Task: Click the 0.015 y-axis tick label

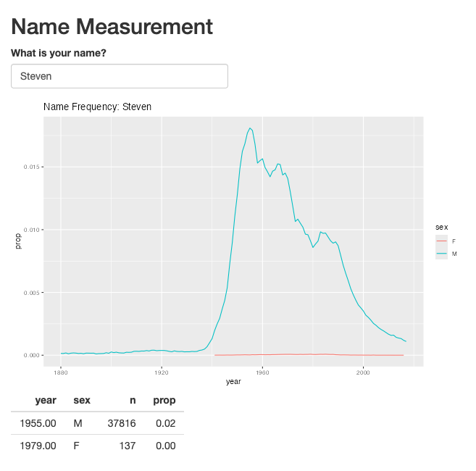Action: (x=32, y=167)
